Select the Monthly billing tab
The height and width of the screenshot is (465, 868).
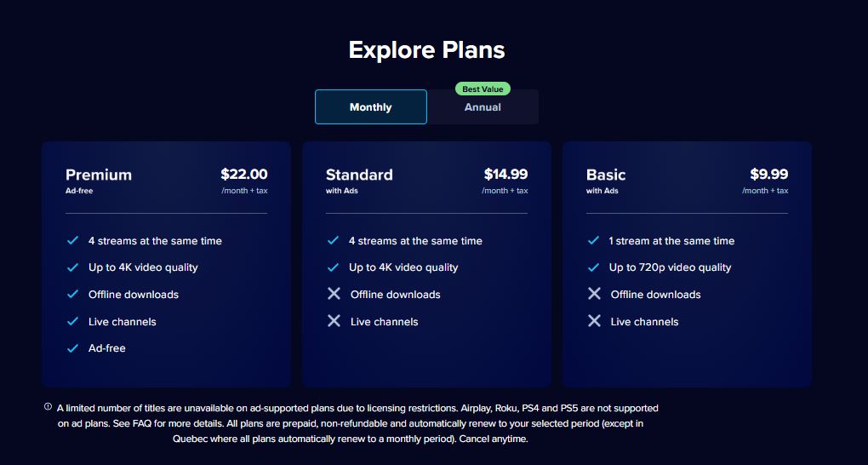370,107
